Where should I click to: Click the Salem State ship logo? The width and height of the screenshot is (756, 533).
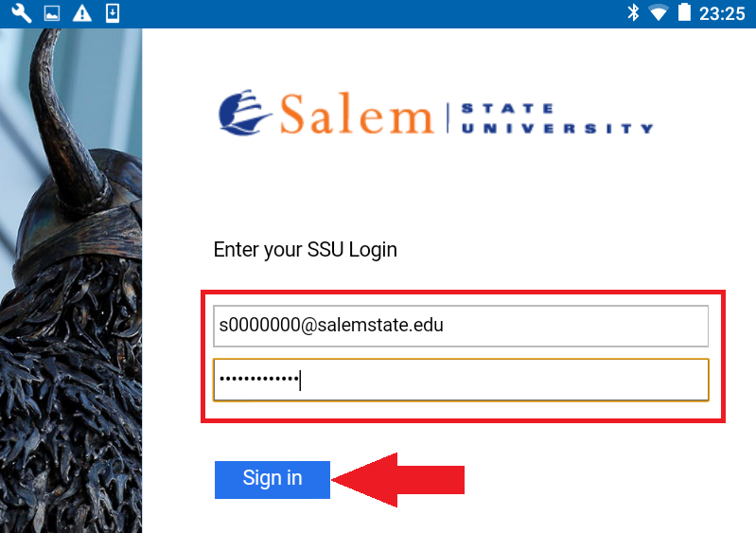[244, 113]
